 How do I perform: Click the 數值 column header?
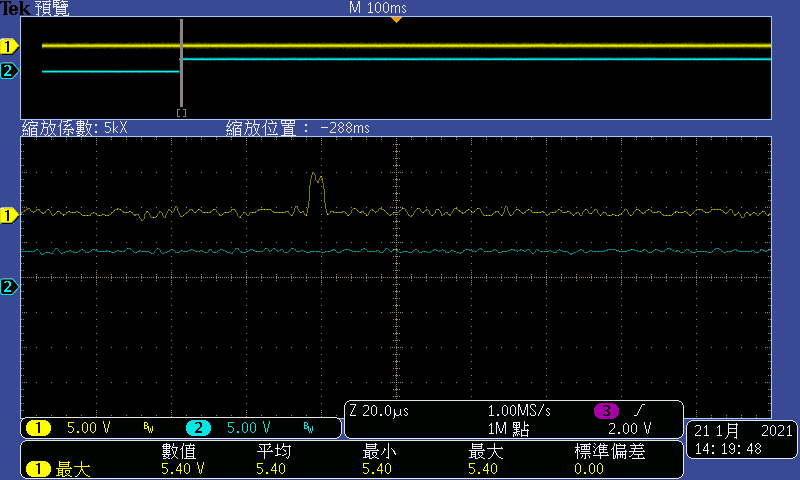(x=179, y=451)
